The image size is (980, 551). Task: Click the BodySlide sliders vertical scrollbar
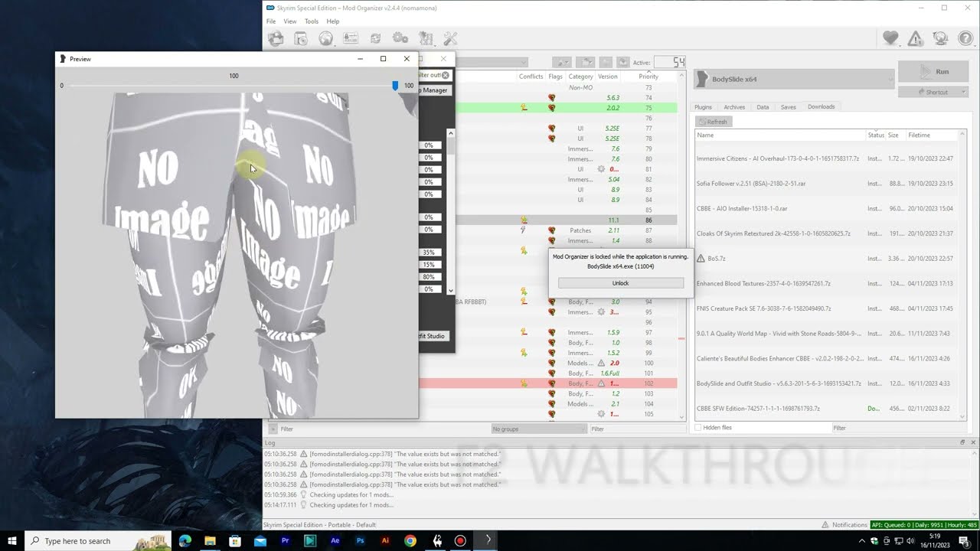coord(451,212)
